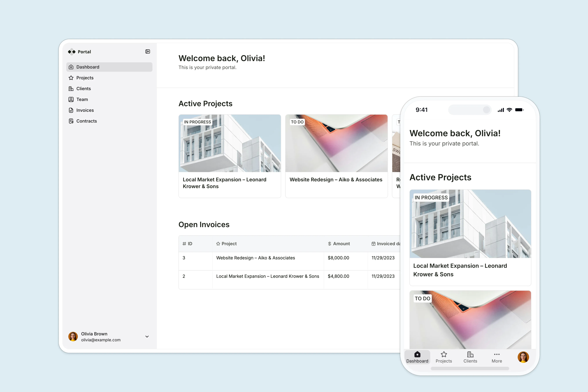Screen dimensions: 588x392
Task: Open Clients via the building icon
Action: click(x=71, y=89)
